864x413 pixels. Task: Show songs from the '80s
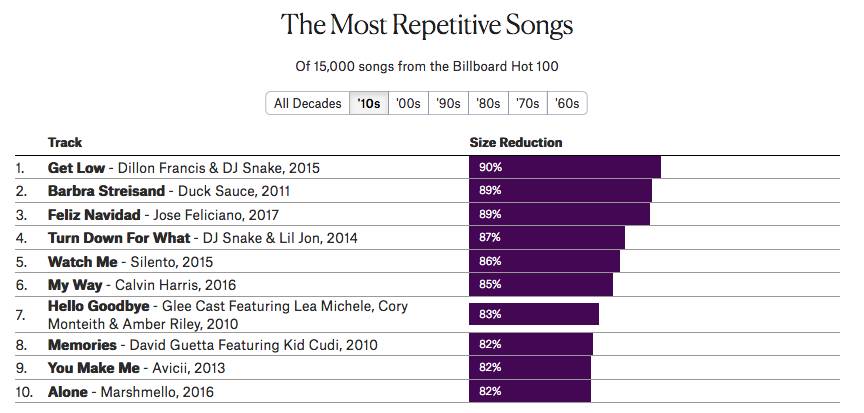pos(487,103)
